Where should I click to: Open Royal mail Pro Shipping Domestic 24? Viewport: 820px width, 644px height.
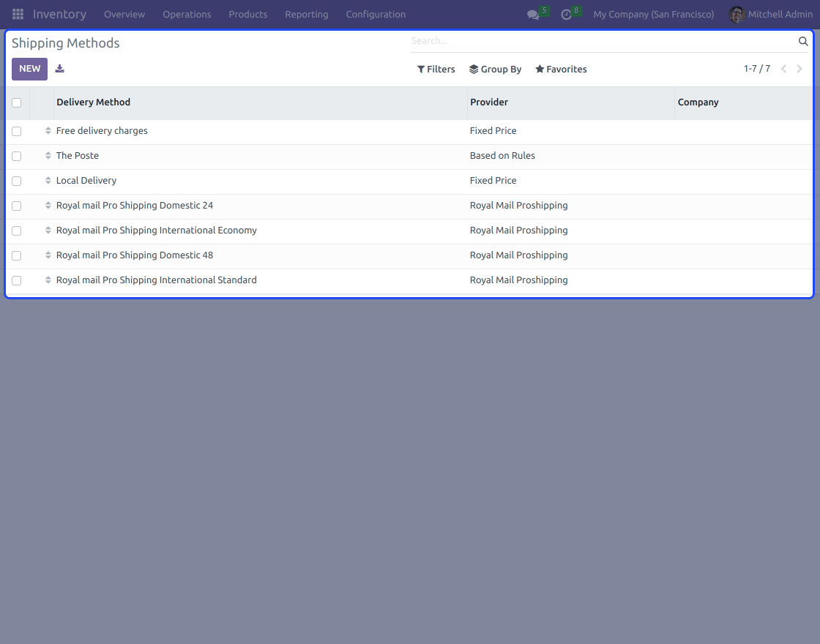coord(135,206)
